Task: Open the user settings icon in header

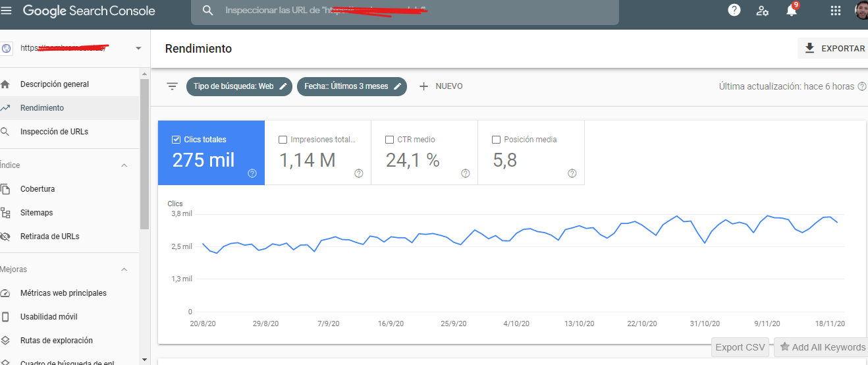Action: [763, 11]
